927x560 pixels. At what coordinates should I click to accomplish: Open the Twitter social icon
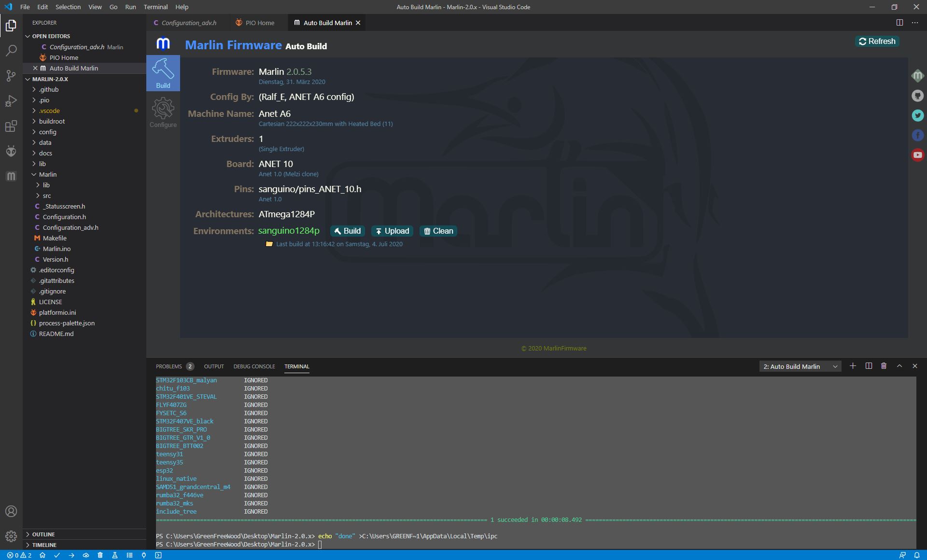point(917,115)
